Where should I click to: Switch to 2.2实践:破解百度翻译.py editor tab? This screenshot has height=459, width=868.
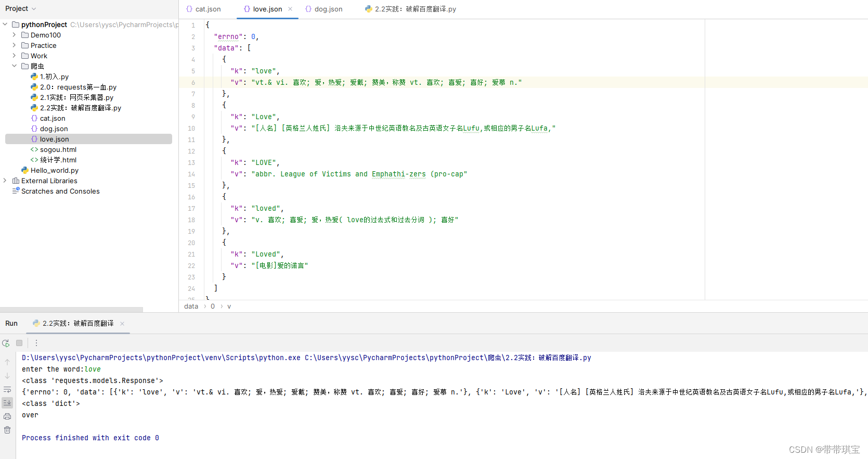pos(411,9)
